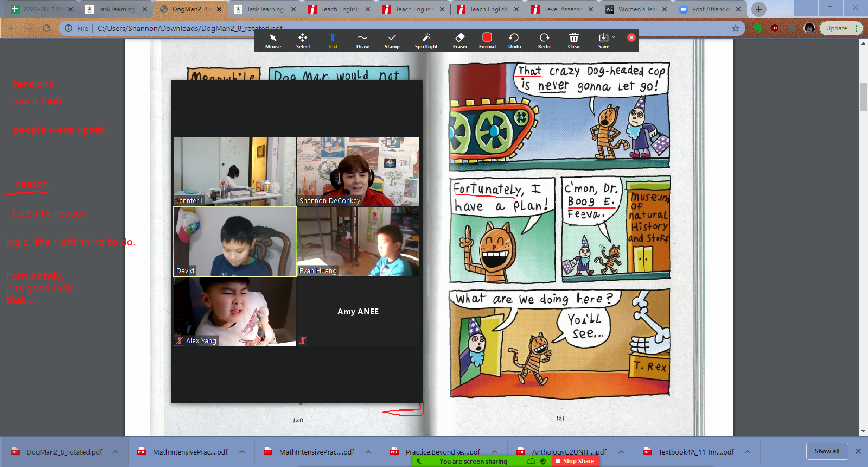This screenshot has height=467, width=868.
Task: Click the Chrome menu dots in Update
Action: [857, 28]
